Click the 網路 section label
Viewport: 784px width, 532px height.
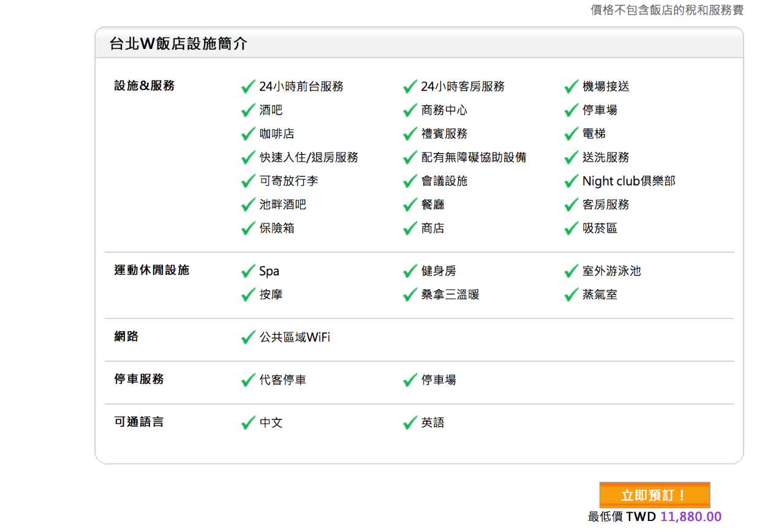(126, 336)
